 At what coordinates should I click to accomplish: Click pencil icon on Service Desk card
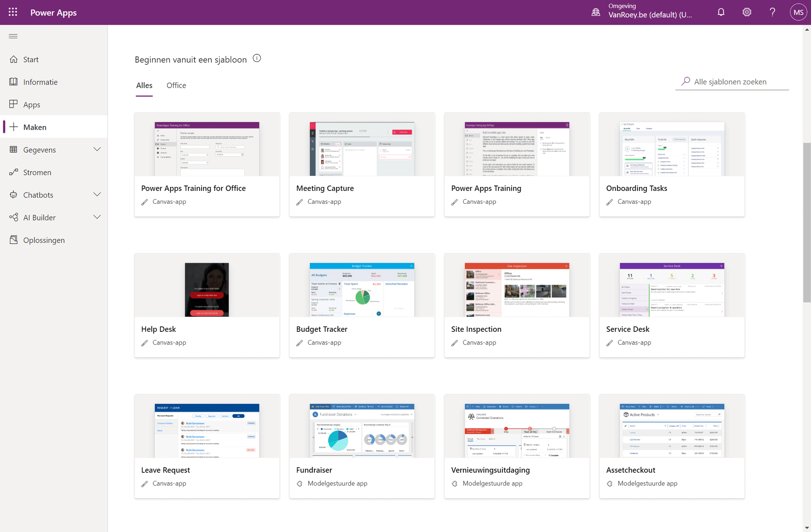point(610,343)
